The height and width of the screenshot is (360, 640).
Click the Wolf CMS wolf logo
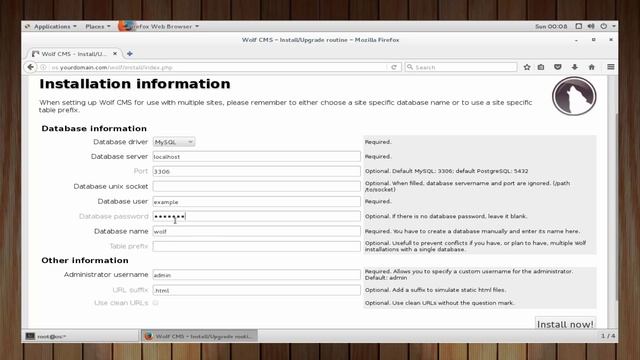point(574,96)
